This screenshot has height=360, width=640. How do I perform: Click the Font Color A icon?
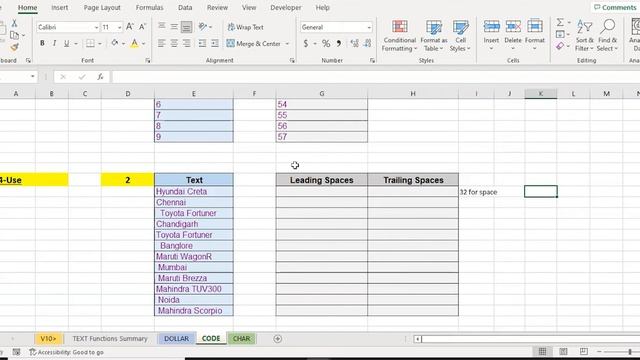pos(134,43)
